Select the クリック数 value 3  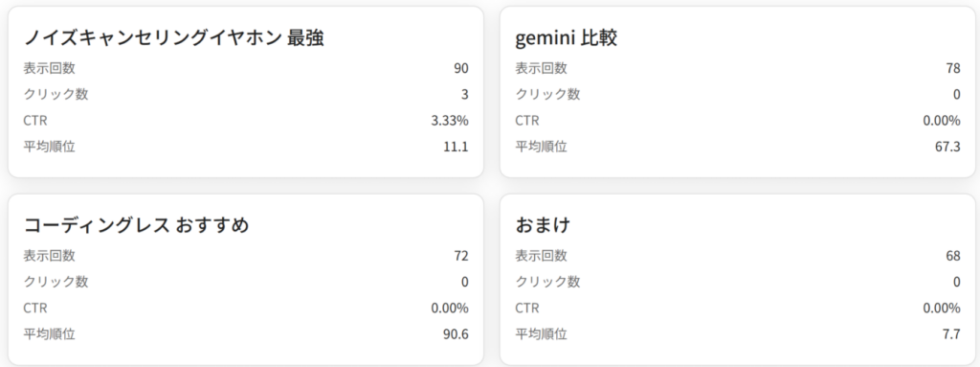pos(464,95)
